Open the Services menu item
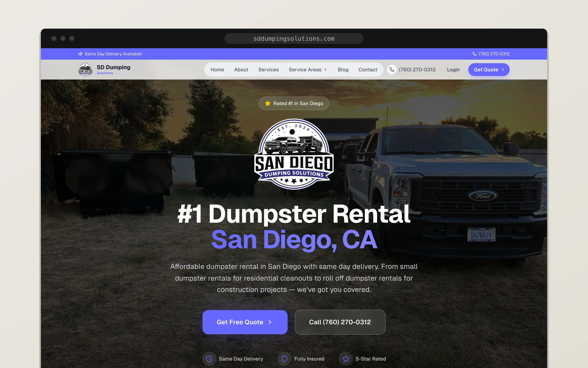 [268, 70]
